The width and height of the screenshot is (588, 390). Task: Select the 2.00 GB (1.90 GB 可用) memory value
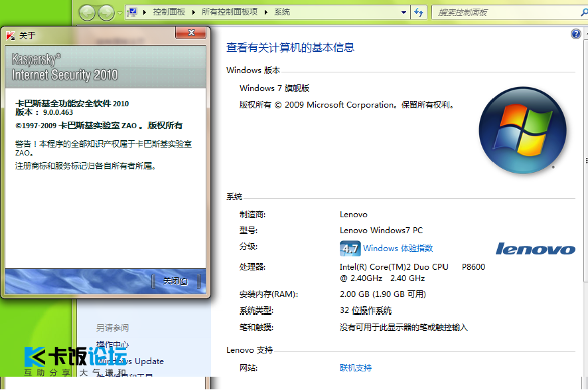tap(383, 294)
